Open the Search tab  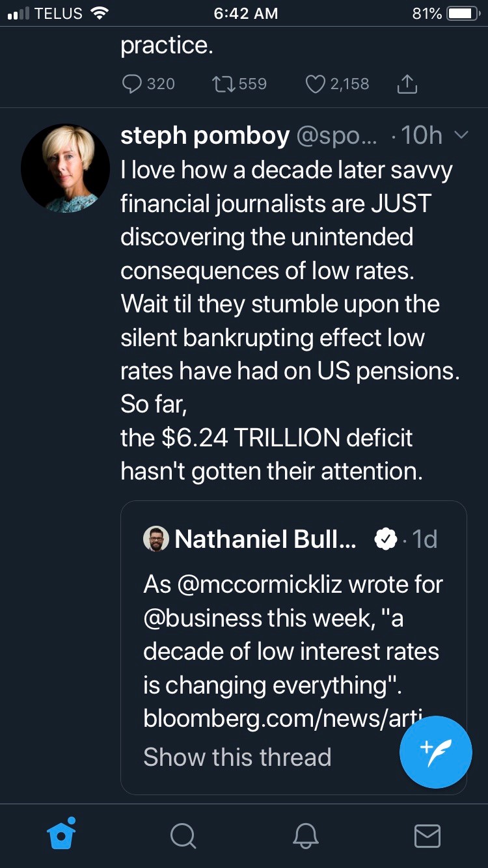point(183,835)
